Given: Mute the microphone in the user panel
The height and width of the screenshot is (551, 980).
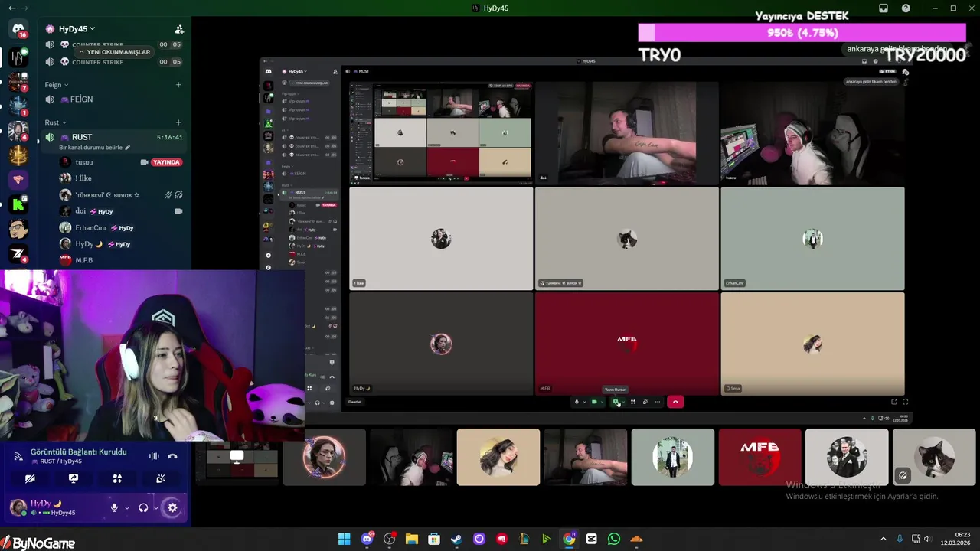Looking at the screenshot, I should point(114,507).
